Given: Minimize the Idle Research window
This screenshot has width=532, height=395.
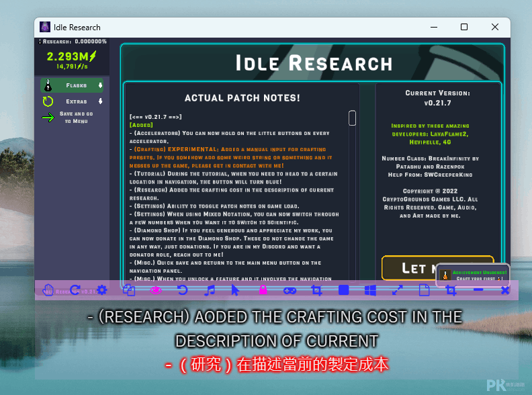Looking at the screenshot, I should click(x=434, y=27).
